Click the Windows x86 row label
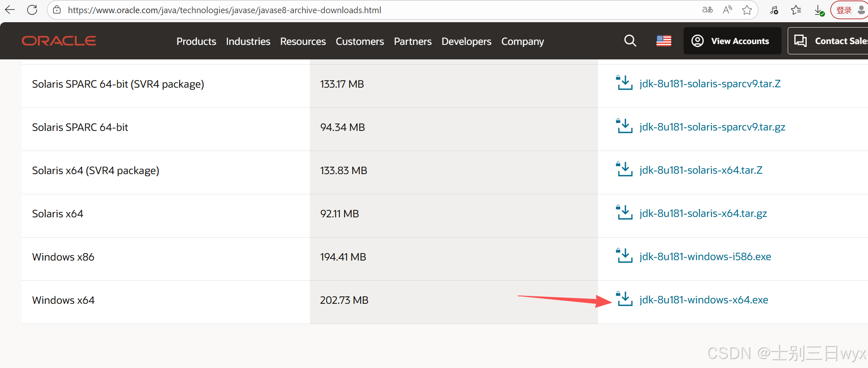868x368 pixels. 63,257
